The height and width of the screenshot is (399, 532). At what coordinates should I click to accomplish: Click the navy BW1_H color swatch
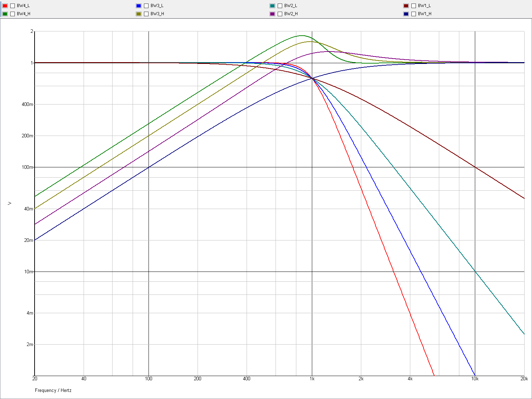coord(406,14)
